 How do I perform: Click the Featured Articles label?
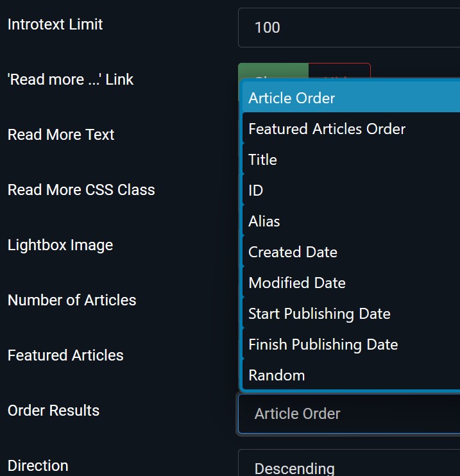pos(65,355)
